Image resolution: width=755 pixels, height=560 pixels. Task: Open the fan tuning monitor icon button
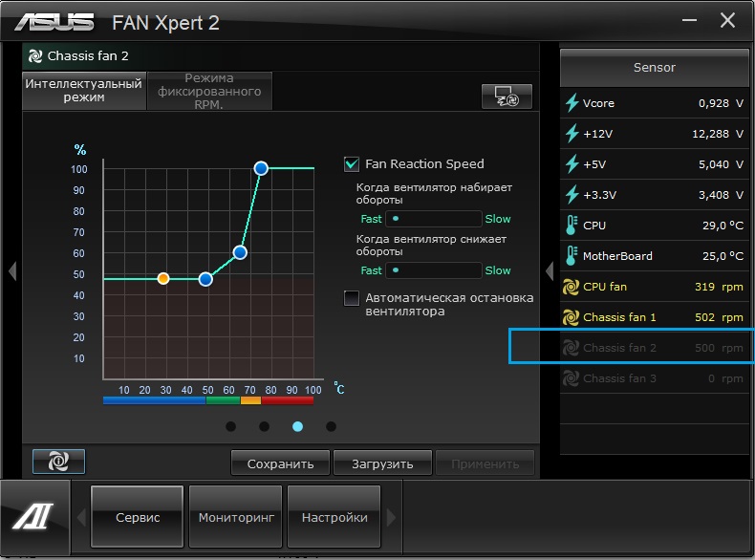(x=507, y=97)
